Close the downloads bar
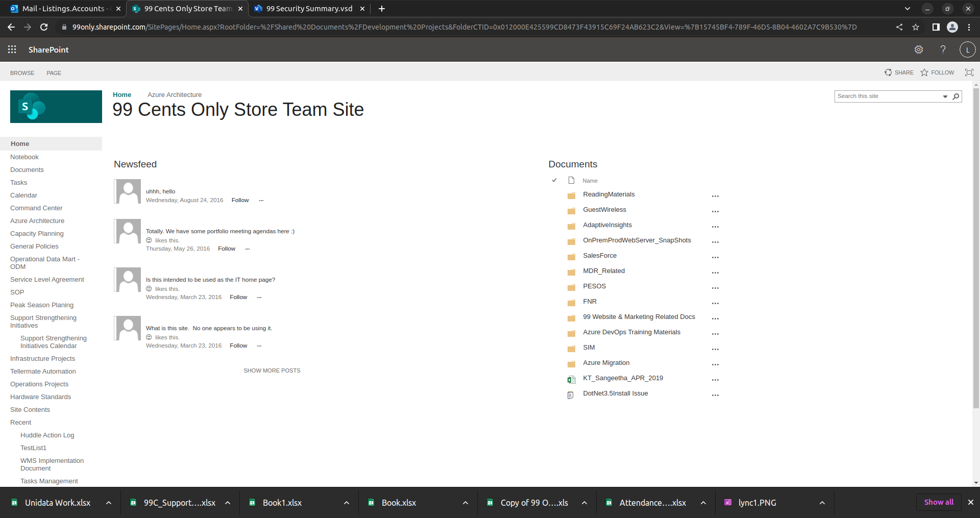Viewport: 980px width, 518px height. coord(971,502)
